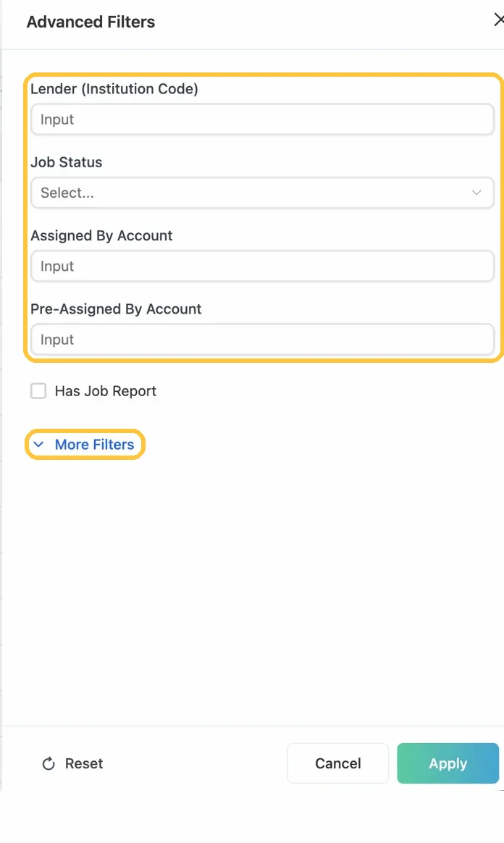This screenshot has height=843, width=504.
Task: Click the Job Status chevron arrow
Action: click(476, 193)
